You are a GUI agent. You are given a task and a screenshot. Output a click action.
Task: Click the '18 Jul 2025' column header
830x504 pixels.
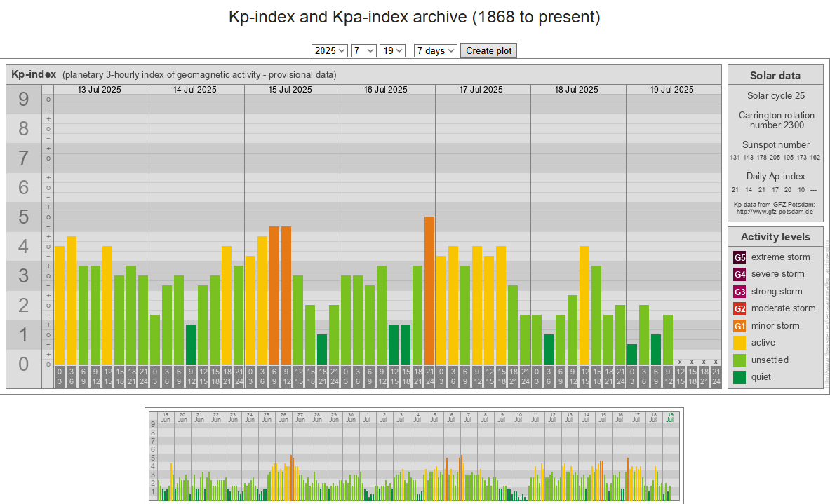(x=577, y=90)
